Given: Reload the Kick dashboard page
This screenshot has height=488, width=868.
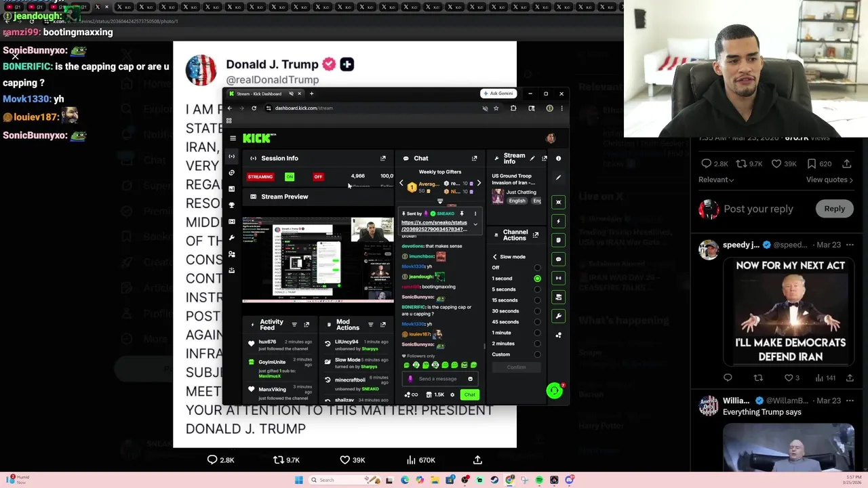Looking at the screenshot, I should point(254,108).
